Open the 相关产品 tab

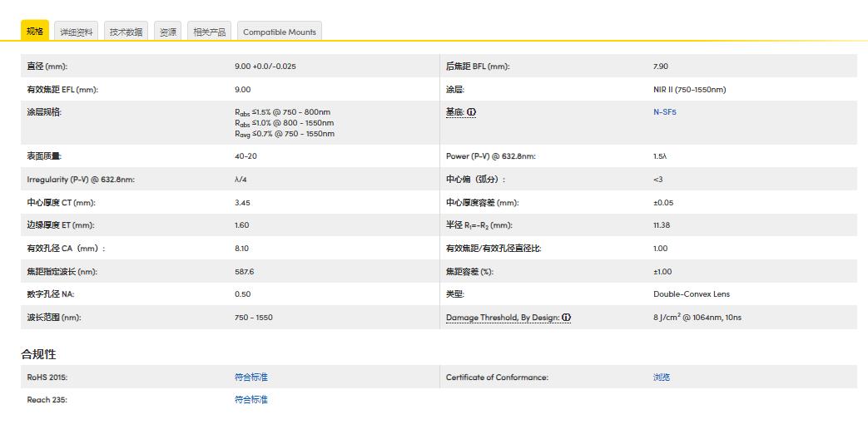[x=210, y=32]
